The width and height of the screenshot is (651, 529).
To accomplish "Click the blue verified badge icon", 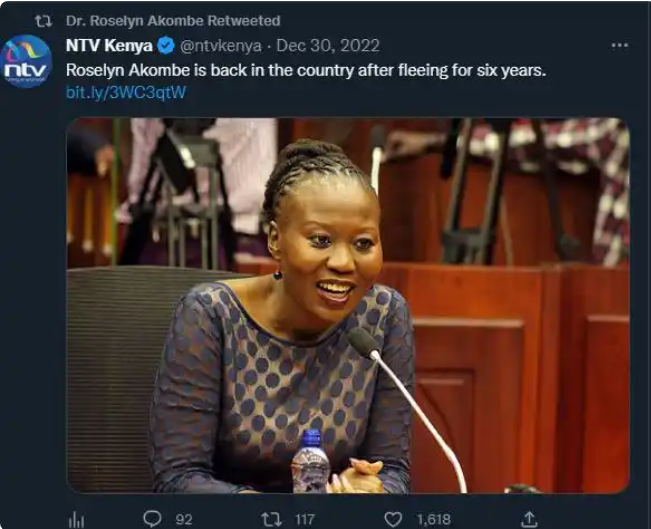I will (166, 46).
